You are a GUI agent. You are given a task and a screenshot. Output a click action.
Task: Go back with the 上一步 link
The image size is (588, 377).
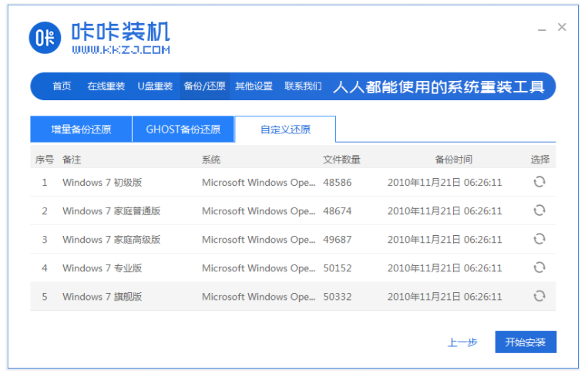462,342
